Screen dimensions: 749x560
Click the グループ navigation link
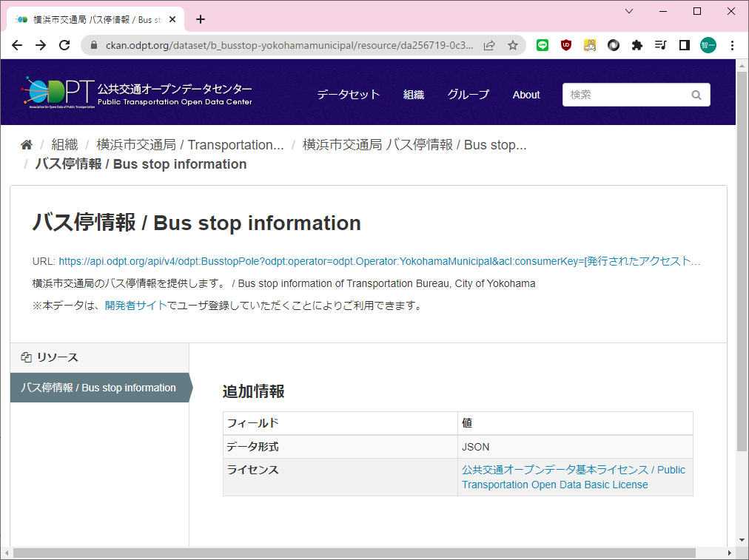pyautogui.click(x=468, y=95)
